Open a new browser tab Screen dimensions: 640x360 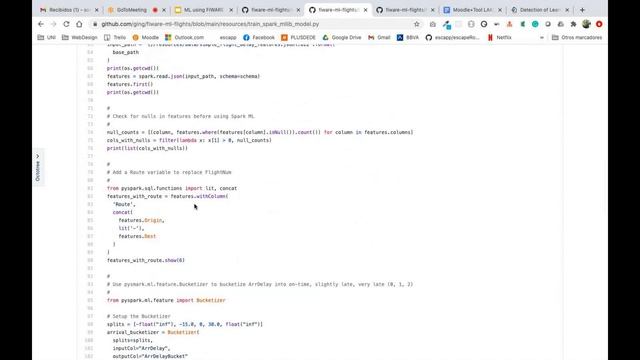coord(582,10)
